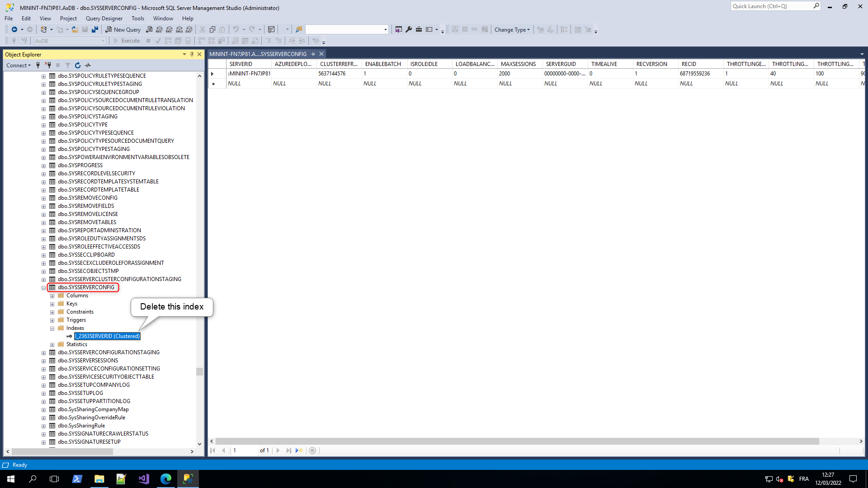Click the Undo icon on the toolbar
The image size is (868, 488).
coord(237,29)
